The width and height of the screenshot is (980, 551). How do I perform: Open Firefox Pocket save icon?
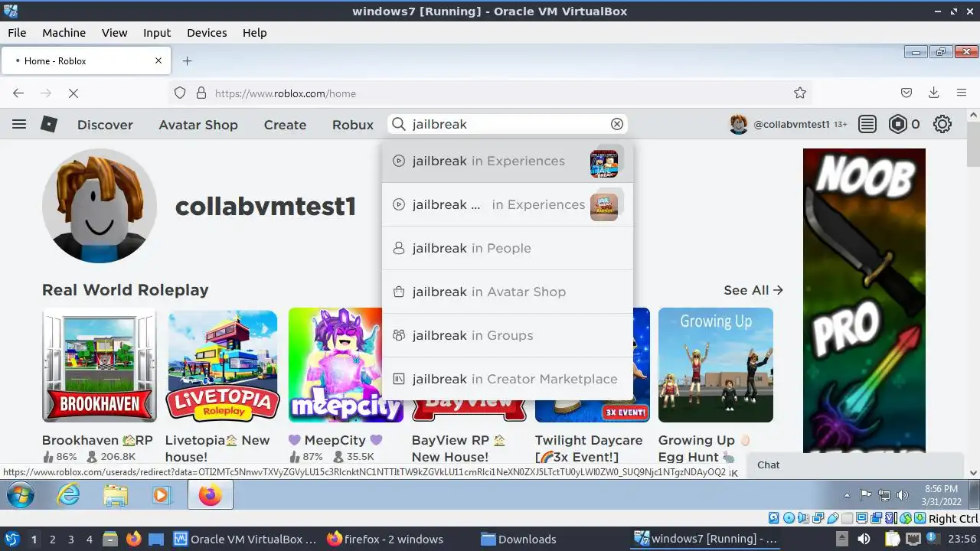click(906, 93)
